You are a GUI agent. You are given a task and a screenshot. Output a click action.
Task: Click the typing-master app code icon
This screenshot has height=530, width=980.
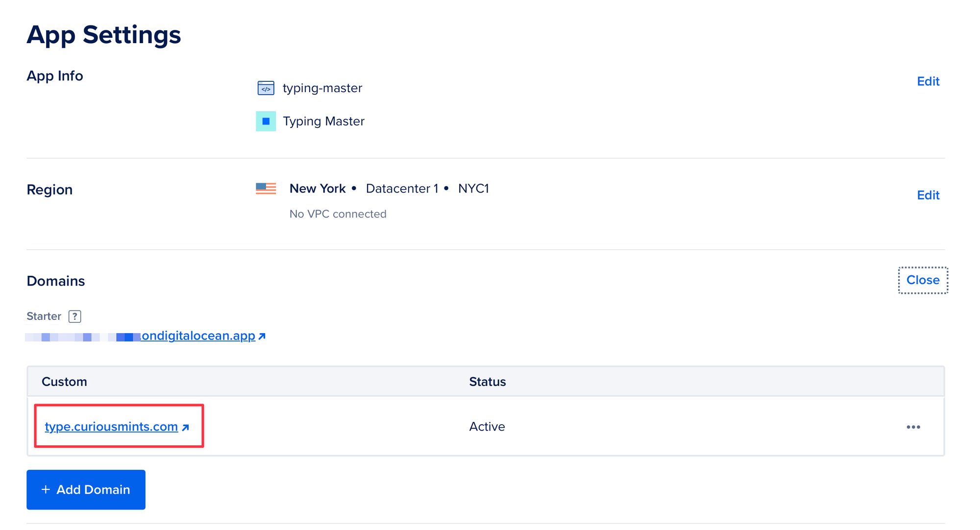(x=266, y=88)
